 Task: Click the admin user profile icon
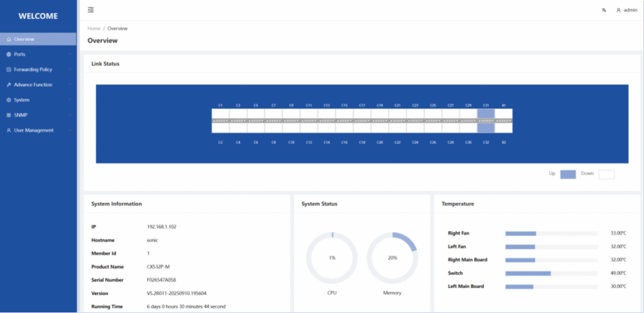(618, 10)
